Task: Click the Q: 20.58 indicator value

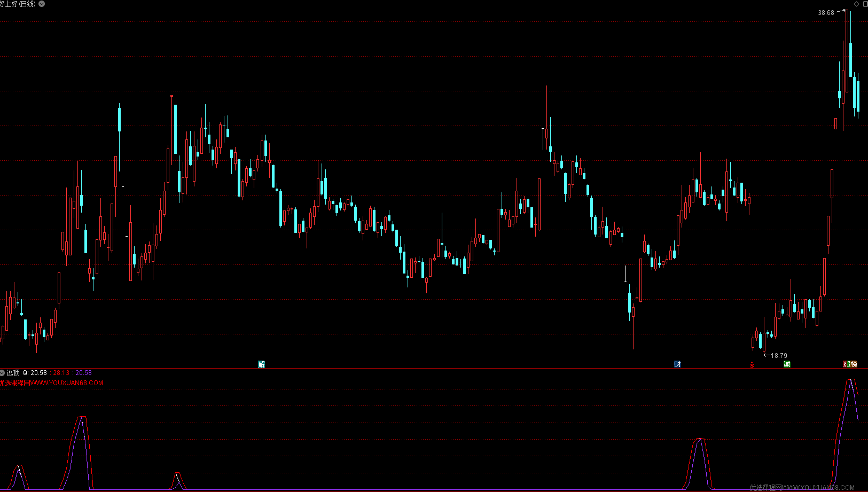Action: [35, 373]
